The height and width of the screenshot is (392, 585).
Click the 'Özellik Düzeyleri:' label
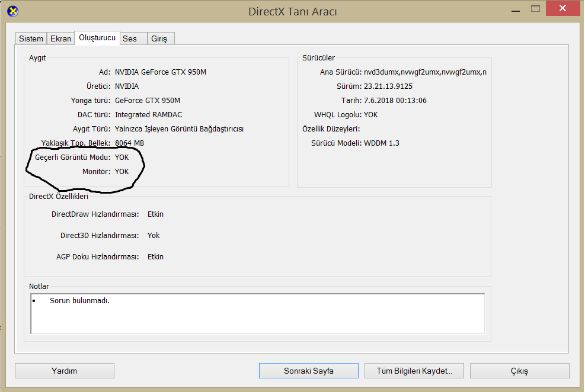(x=331, y=129)
